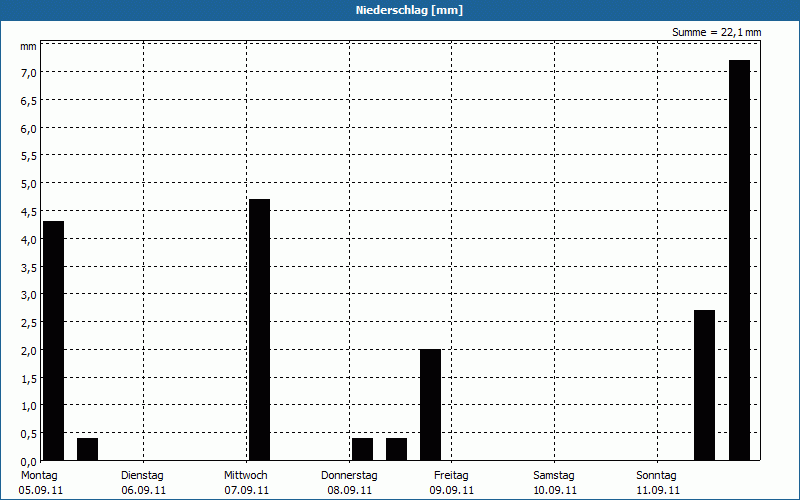Click the 0,0 y-axis value
This screenshot has height=500, width=800.
click(29, 462)
